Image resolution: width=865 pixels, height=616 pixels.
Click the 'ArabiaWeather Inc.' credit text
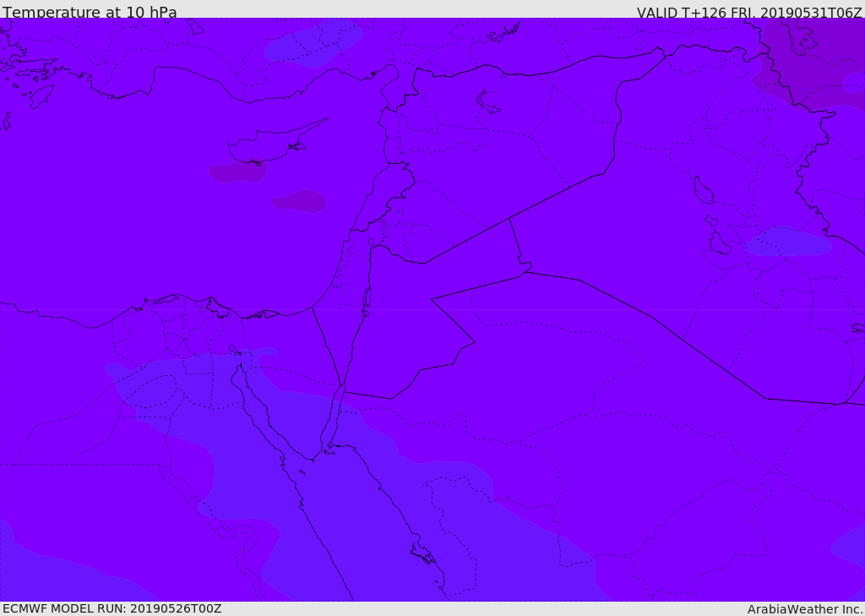point(805,609)
